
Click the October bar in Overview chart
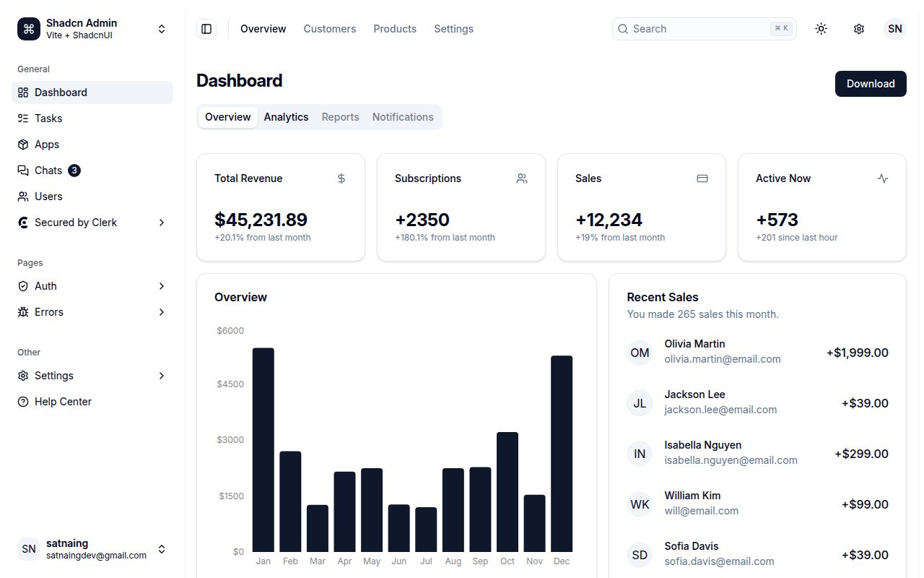[507, 492]
